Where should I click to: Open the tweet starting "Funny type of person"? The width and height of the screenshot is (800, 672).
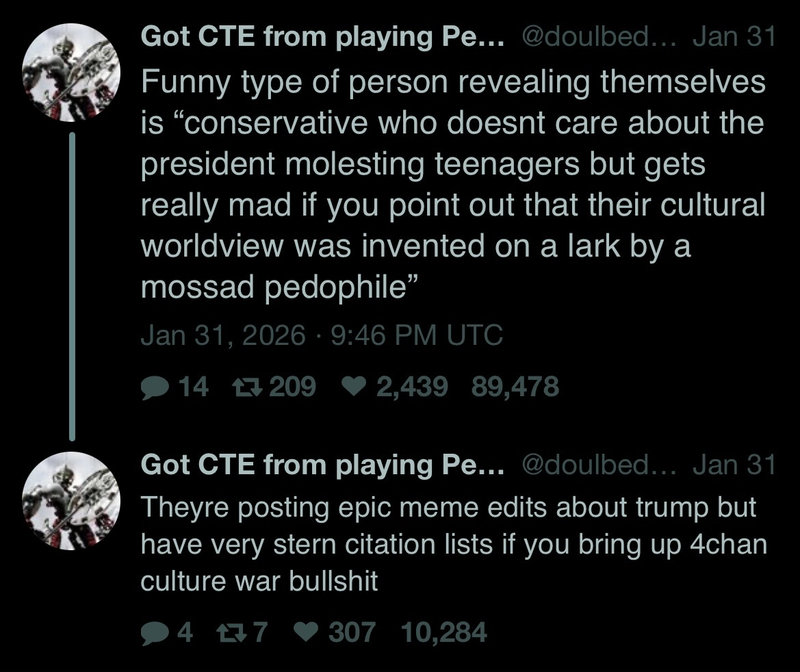click(452, 185)
